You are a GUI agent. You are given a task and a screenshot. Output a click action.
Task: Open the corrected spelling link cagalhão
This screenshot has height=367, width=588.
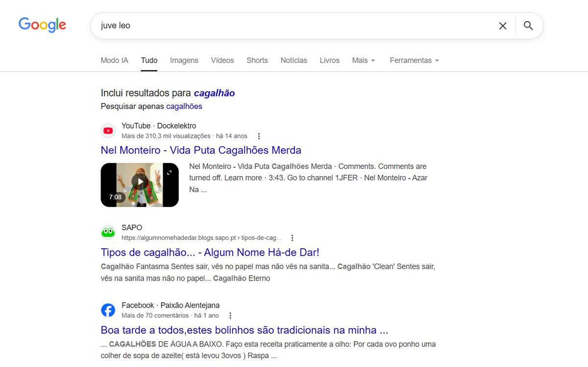point(215,93)
